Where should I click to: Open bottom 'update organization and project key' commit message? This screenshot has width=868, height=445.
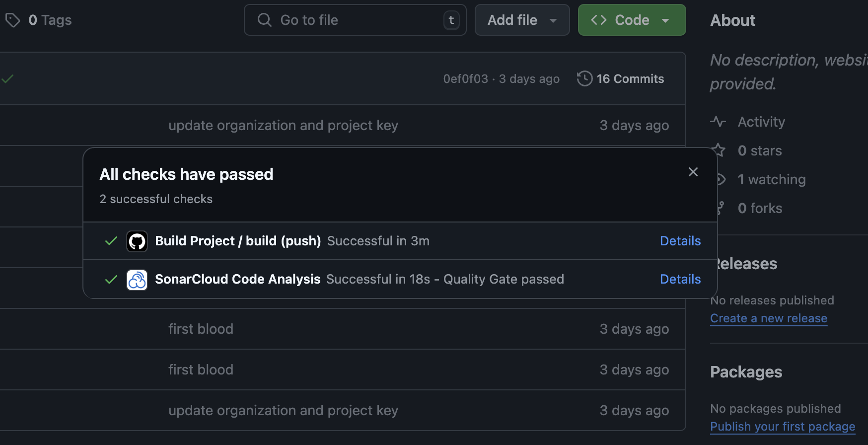pos(283,410)
